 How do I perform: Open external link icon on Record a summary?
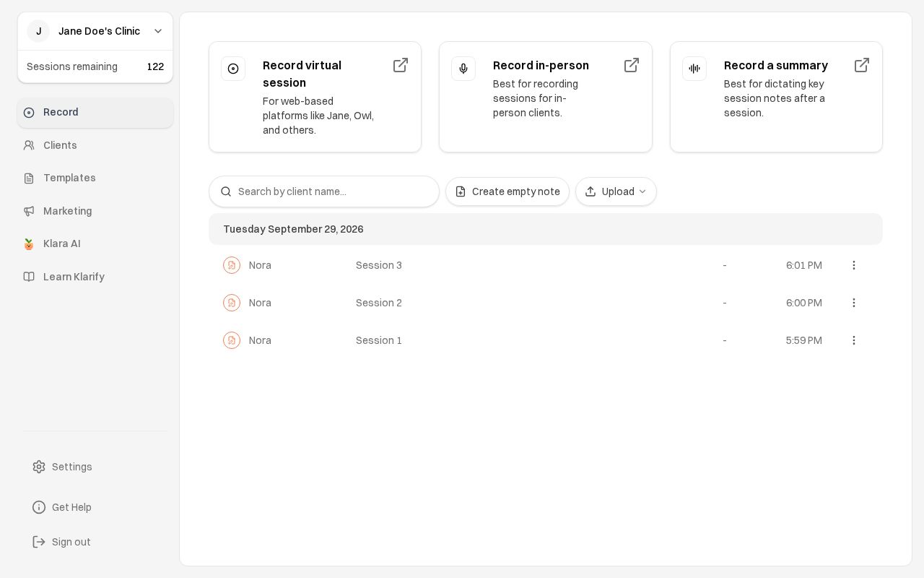862,65
